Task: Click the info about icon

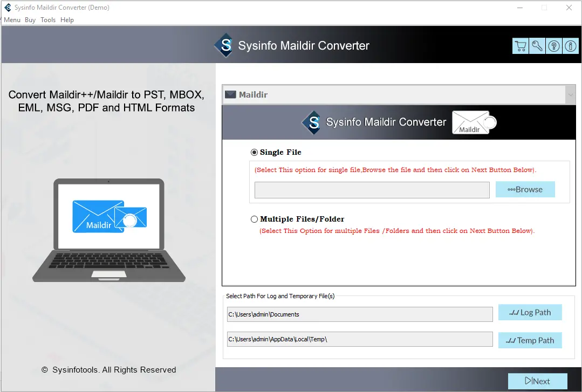Action: point(571,46)
